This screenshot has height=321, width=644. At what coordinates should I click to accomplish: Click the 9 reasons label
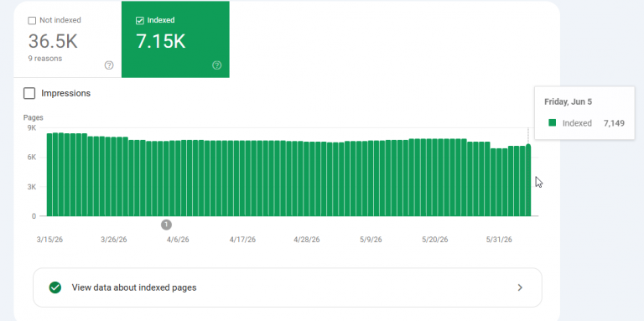(x=45, y=59)
